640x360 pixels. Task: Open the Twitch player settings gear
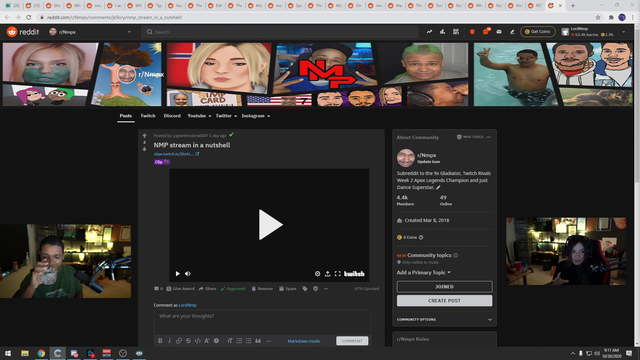(x=317, y=273)
